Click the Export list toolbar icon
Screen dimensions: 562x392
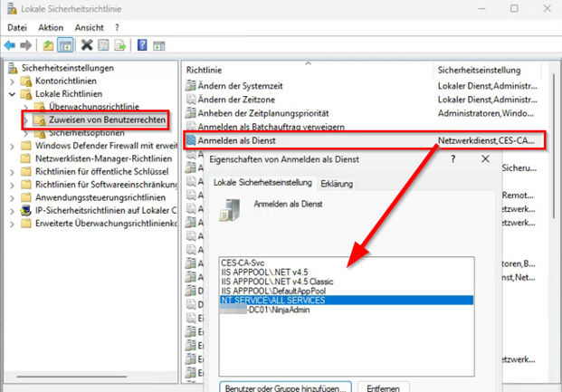(120, 45)
